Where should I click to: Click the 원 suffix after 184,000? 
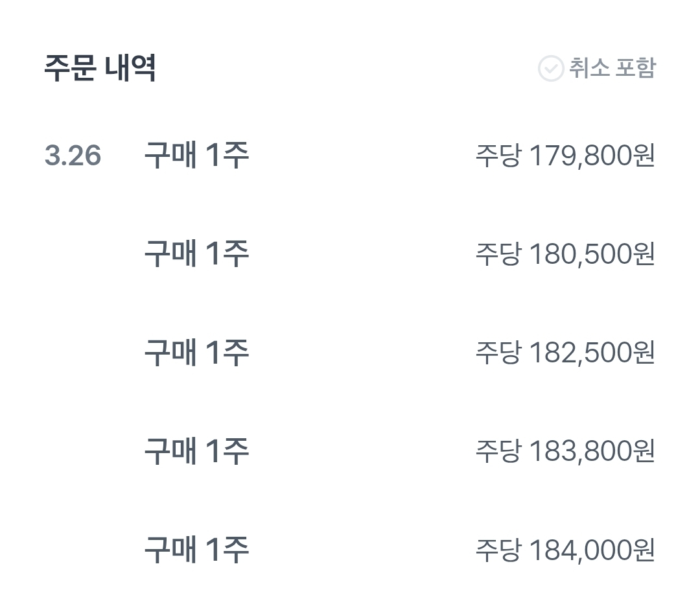tap(644, 550)
